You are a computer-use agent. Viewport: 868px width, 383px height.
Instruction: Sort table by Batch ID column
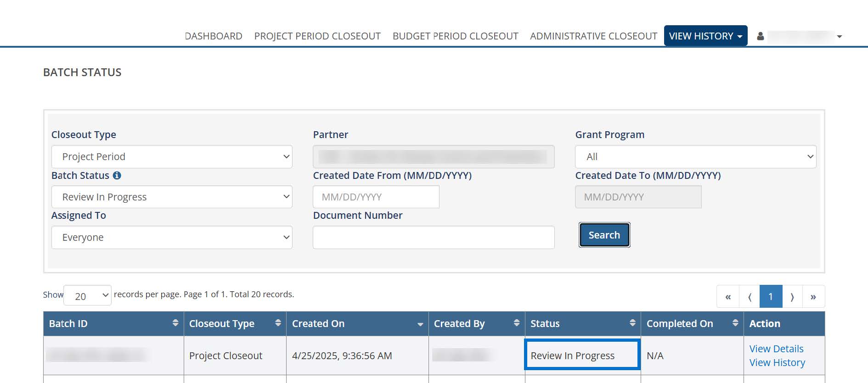coord(175,323)
